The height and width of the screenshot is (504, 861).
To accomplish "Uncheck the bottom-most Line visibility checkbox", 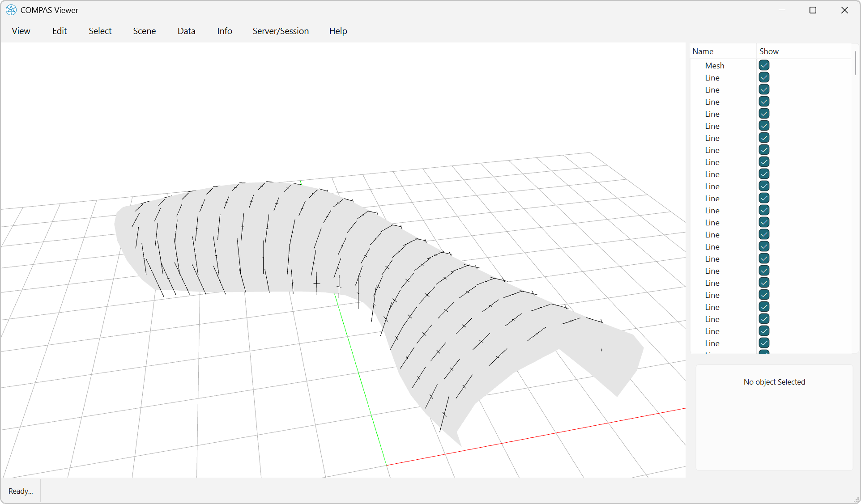I will tap(763, 343).
